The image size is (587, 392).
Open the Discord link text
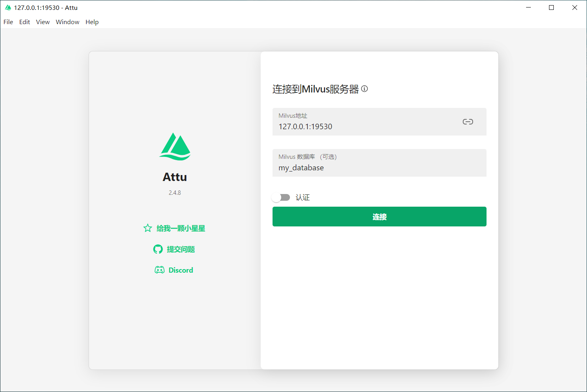tap(181, 270)
